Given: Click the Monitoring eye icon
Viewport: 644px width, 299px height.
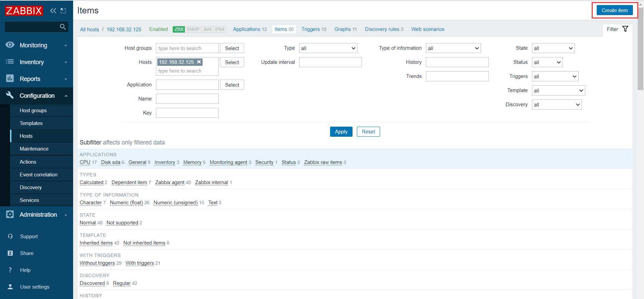Looking at the screenshot, I should (10, 45).
